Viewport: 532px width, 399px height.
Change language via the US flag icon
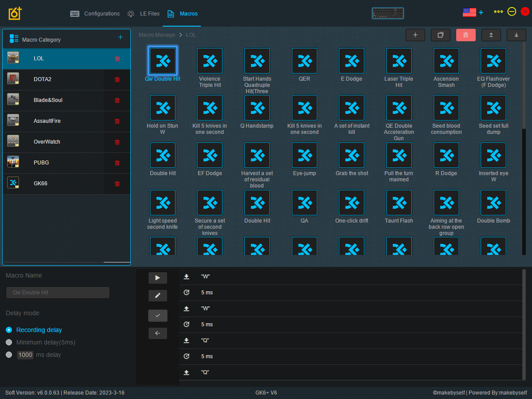click(469, 12)
